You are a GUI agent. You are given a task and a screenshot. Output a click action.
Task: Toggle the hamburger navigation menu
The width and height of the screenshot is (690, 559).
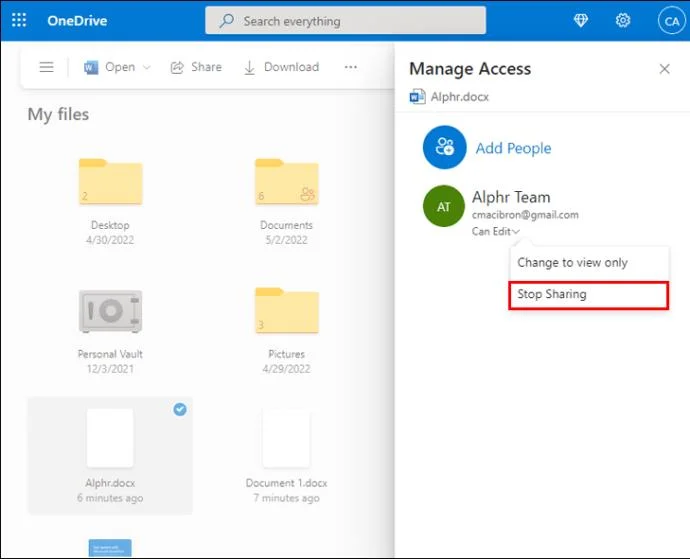46,67
